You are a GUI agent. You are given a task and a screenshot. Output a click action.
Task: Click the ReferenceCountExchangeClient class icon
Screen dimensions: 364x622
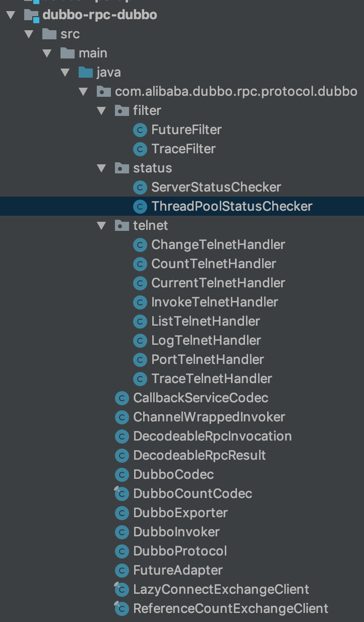pos(122,609)
